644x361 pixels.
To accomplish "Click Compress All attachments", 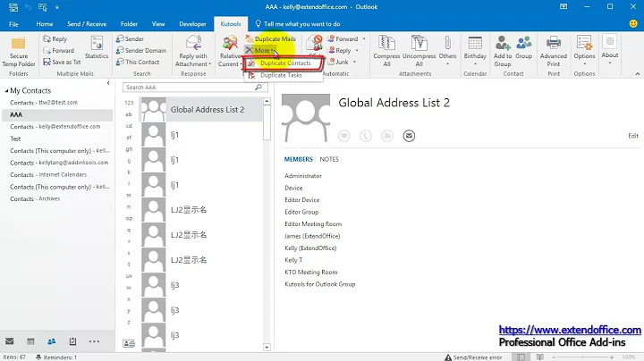I will coord(386,52).
